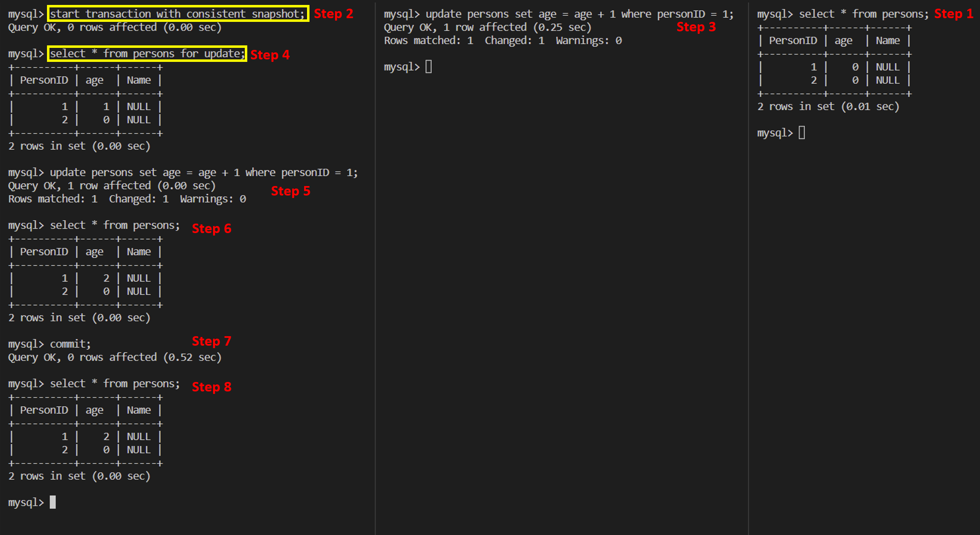
Task: Click the 'commit;' command text
Action: point(70,344)
